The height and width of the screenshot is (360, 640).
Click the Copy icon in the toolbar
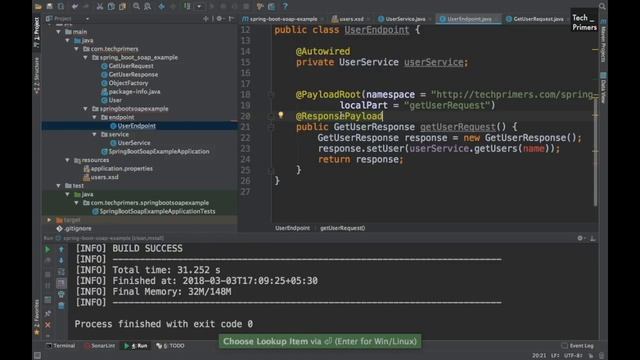pyautogui.click(x=111, y=7)
